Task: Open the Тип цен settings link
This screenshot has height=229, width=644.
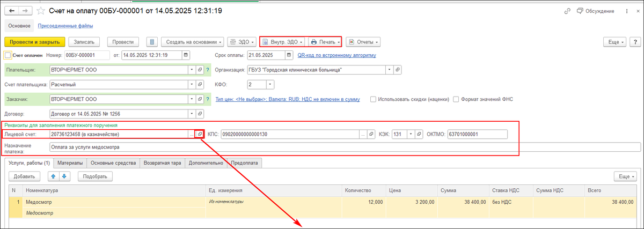Action: click(288, 99)
